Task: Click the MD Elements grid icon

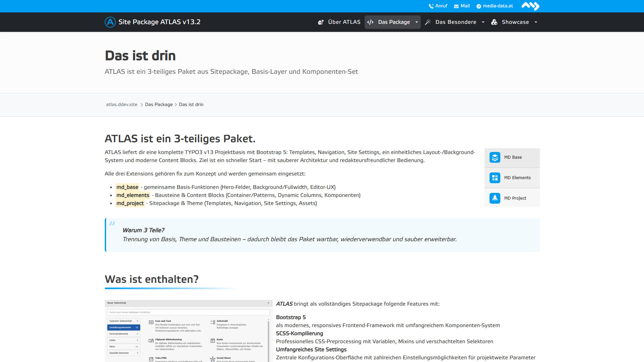Action: (x=495, y=178)
